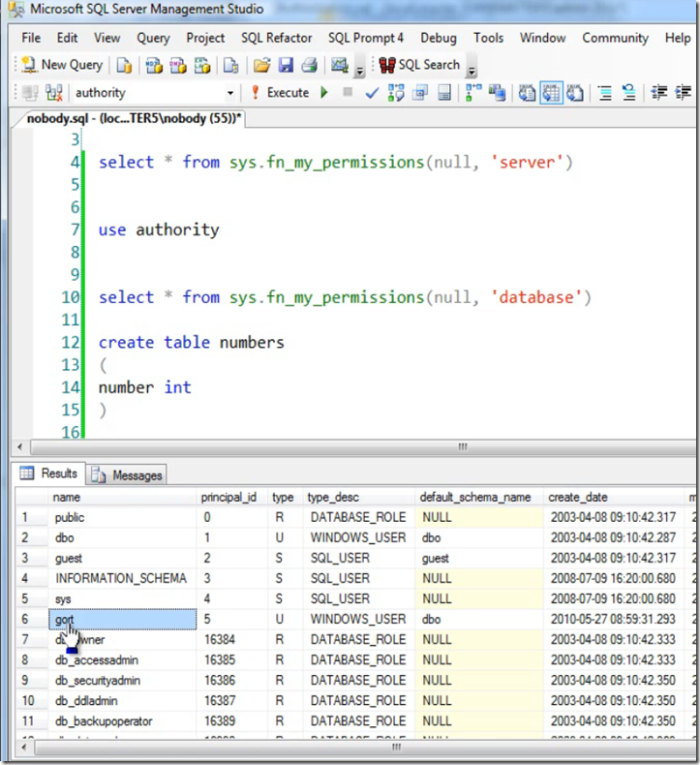
Task: Click the results scroll left arrow
Action: [23, 747]
